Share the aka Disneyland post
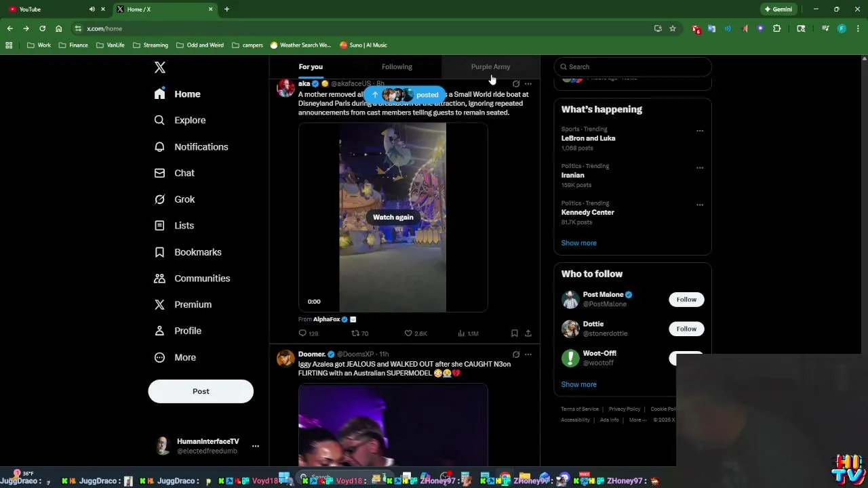Screen dimensions: 868x488 [x=528, y=333]
